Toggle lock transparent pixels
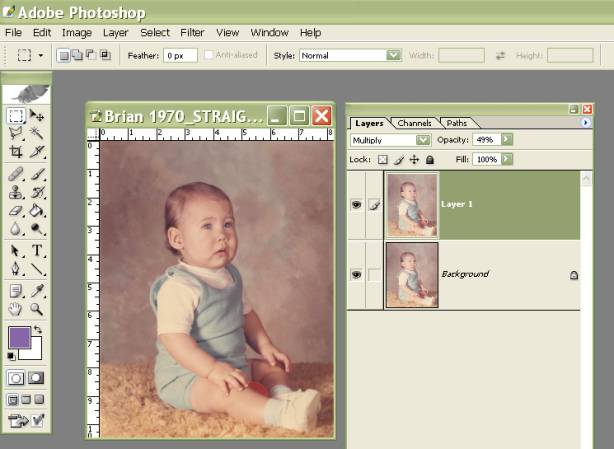 (383, 160)
